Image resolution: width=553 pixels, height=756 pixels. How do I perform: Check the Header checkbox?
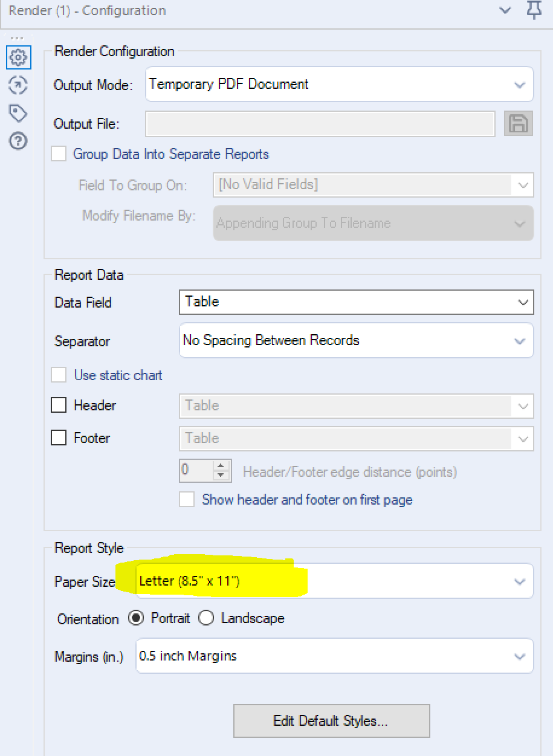point(59,405)
